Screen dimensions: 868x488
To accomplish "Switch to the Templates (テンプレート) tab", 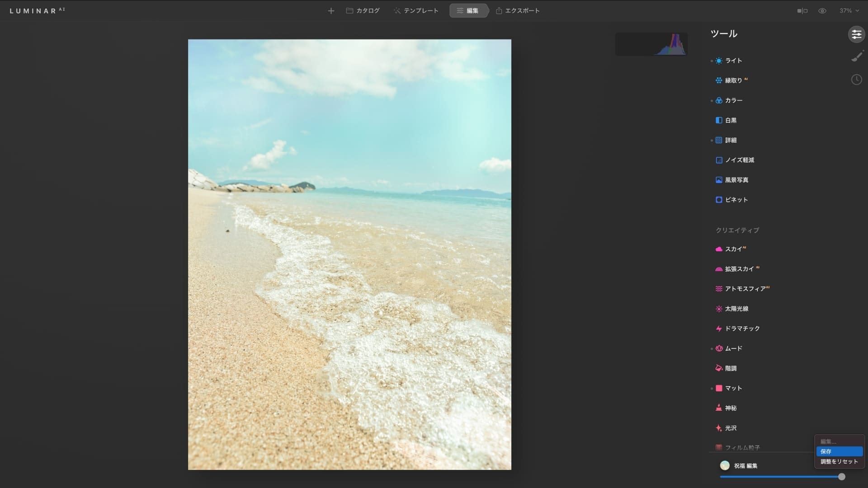I will pyautogui.click(x=416, y=11).
